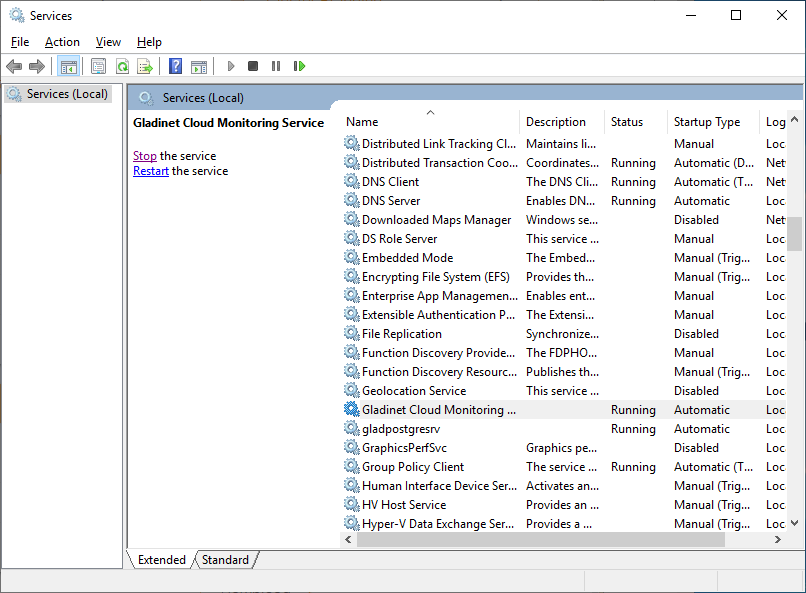The width and height of the screenshot is (806, 593).
Task: Click gear icon of DNS Client row
Action: point(352,181)
